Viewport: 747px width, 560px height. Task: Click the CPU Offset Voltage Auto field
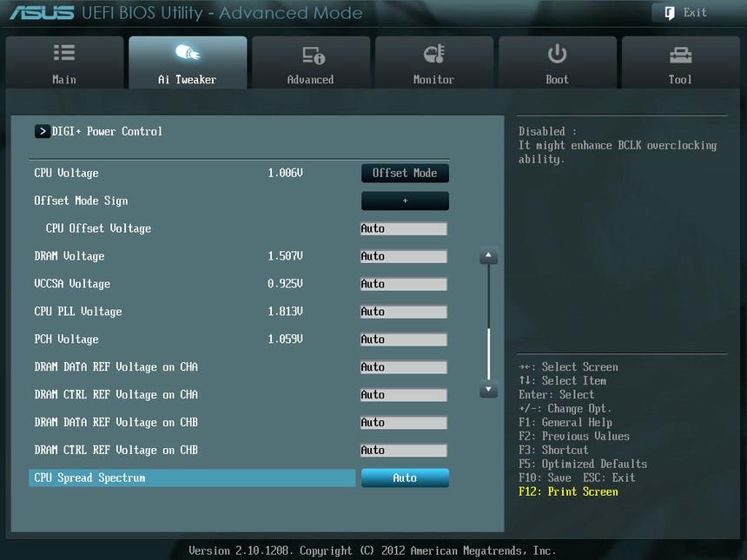pyautogui.click(x=404, y=229)
